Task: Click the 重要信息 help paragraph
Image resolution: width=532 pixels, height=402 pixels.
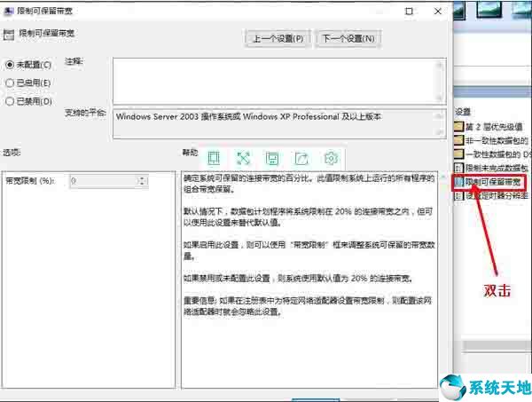Action: pos(308,306)
